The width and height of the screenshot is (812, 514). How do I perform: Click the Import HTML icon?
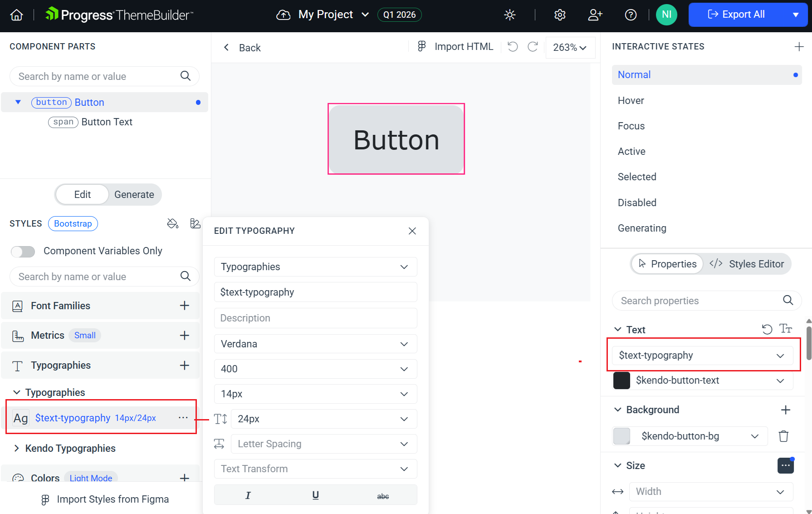point(422,46)
